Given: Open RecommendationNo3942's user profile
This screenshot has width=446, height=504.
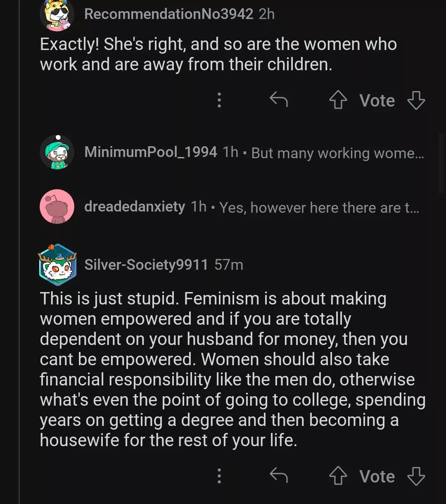Looking at the screenshot, I should point(168,14).
